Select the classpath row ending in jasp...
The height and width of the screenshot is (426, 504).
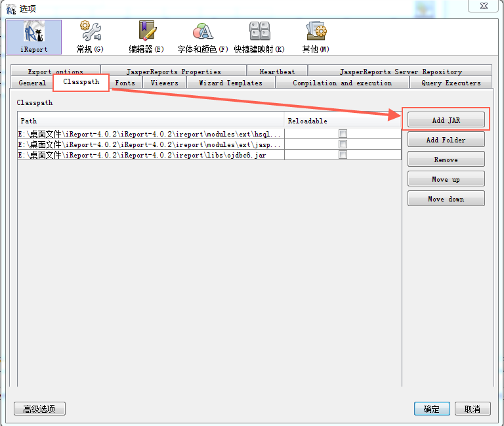tap(209, 144)
